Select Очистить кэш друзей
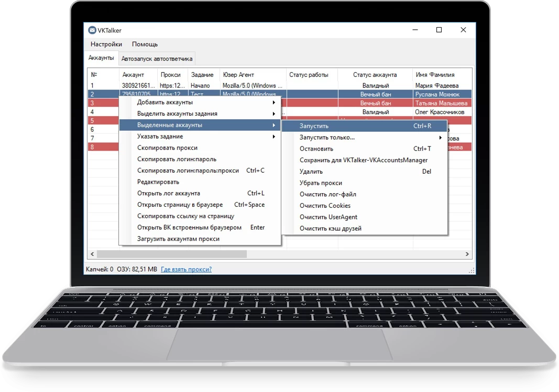Screen dimensions: 559x392 tap(364, 229)
